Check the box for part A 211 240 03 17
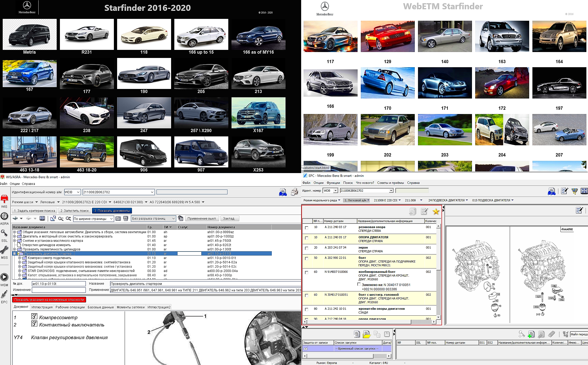This screenshot has height=365, width=588. point(307,228)
